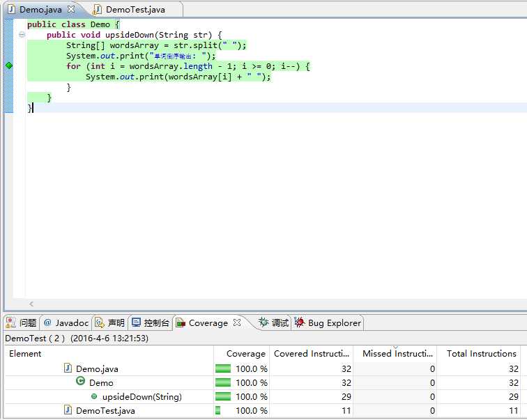Click the Console monitor icon
The image size is (527, 420).
coord(136,322)
